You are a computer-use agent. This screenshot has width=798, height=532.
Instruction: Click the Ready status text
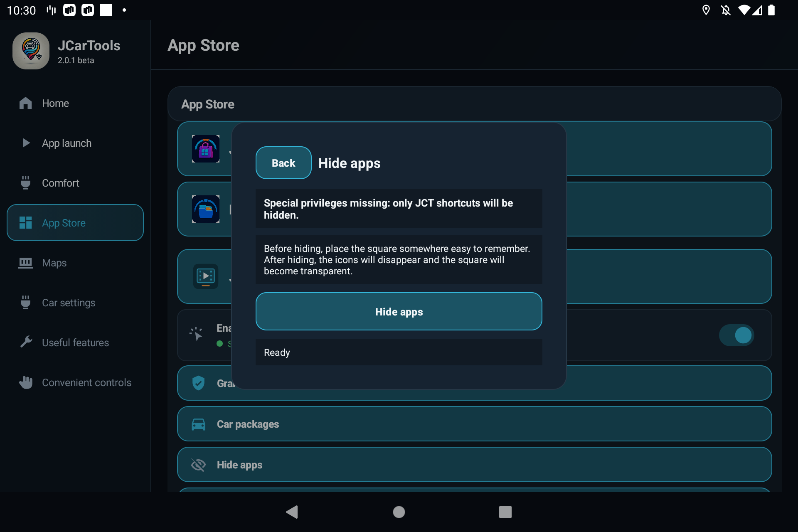[277, 352]
